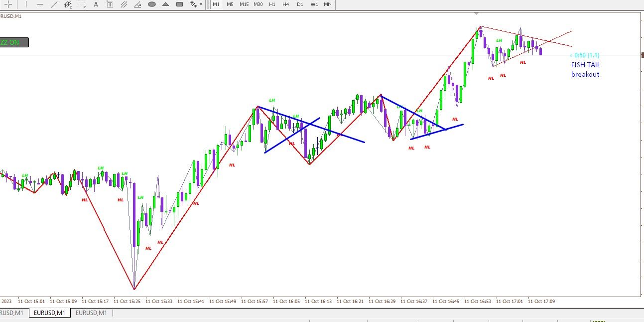Switch chart to H1 timeframe
Screen dimensions: 644x322
point(272,4)
